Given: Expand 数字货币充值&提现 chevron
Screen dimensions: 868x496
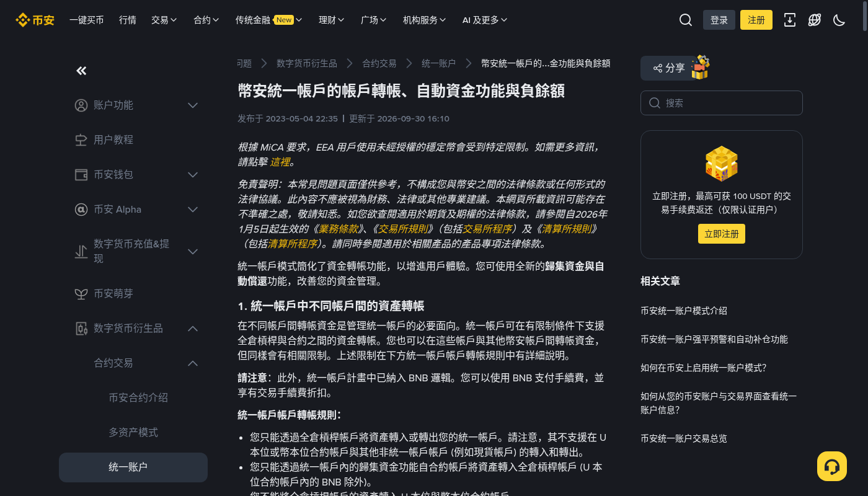Looking at the screenshot, I should [193, 252].
